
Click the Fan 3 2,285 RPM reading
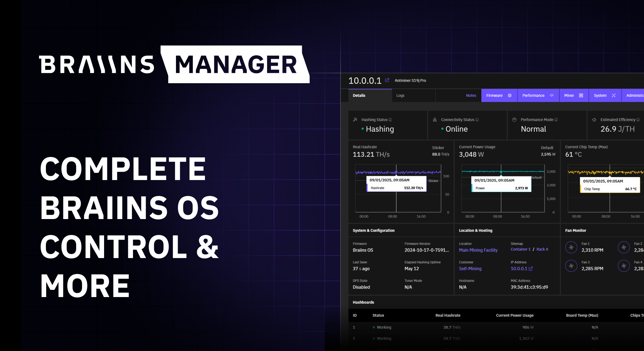tap(592, 268)
